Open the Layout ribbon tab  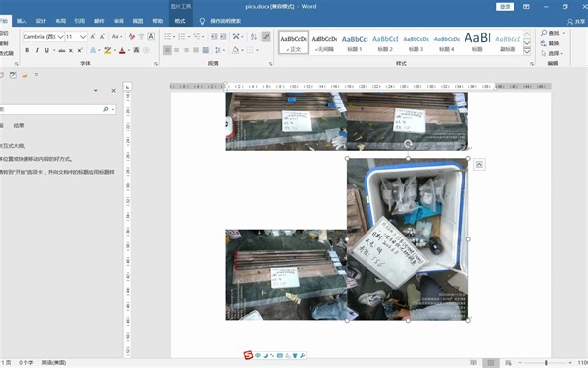(61, 21)
